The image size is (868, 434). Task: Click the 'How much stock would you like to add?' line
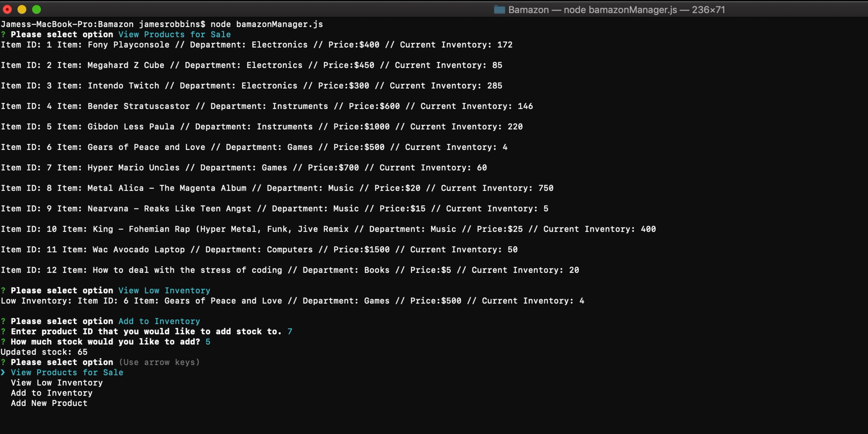click(106, 342)
